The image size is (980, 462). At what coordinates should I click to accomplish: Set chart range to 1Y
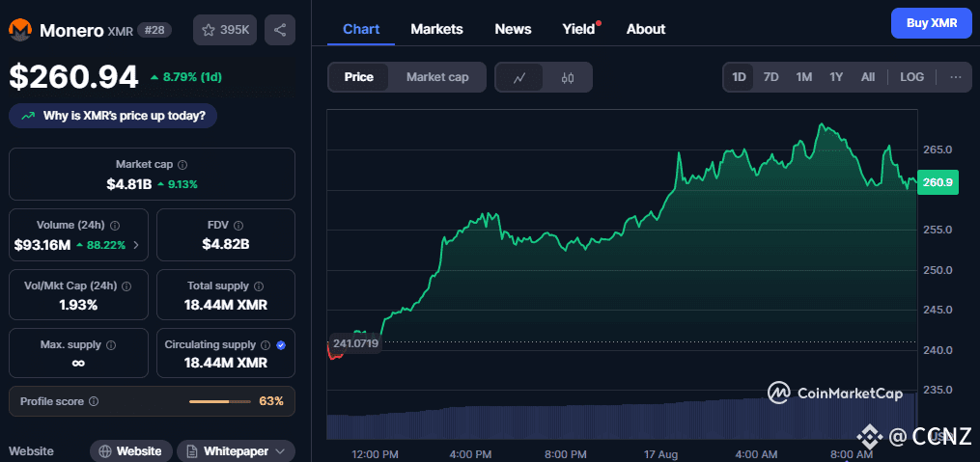click(x=836, y=77)
